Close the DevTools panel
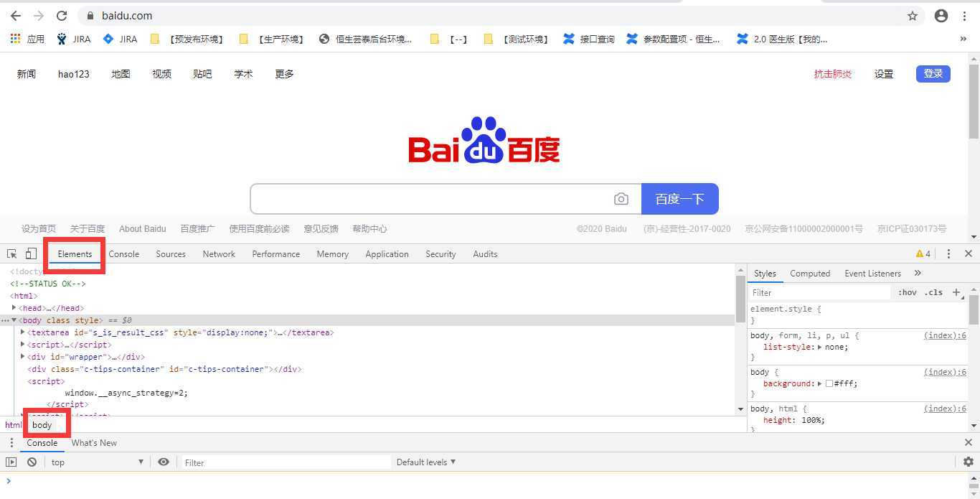This screenshot has width=980, height=499. tap(969, 253)
